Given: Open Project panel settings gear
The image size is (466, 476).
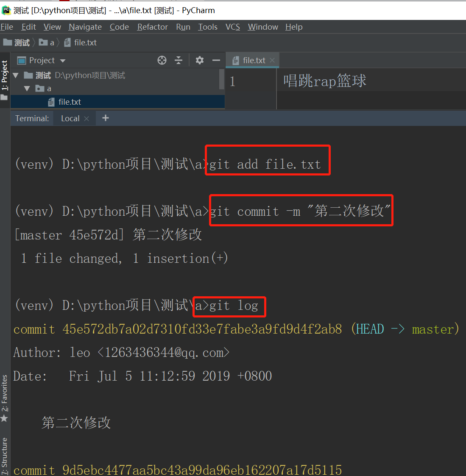Looking at the screenshot, I should tap(199, 60).
